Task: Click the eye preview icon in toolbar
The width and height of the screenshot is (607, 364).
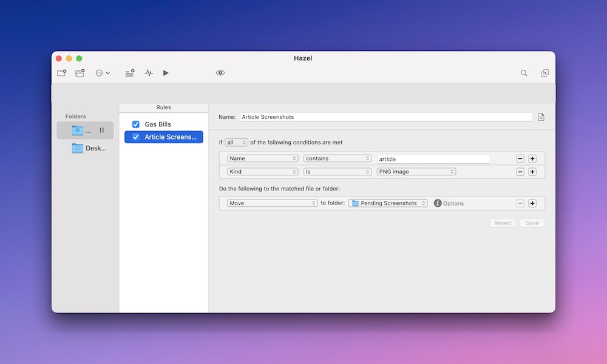Action: 220,73
